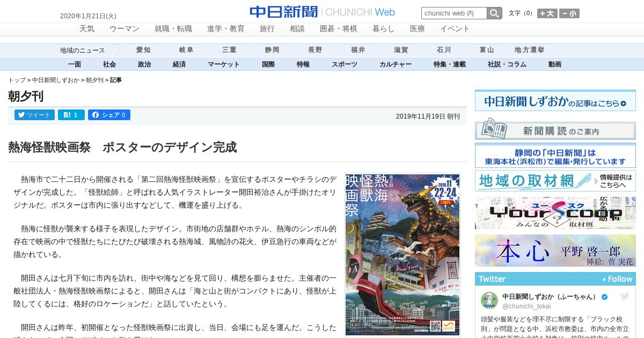Select 石川 regional news
Screen dimensions: 644x338
(x=444, y=50)
